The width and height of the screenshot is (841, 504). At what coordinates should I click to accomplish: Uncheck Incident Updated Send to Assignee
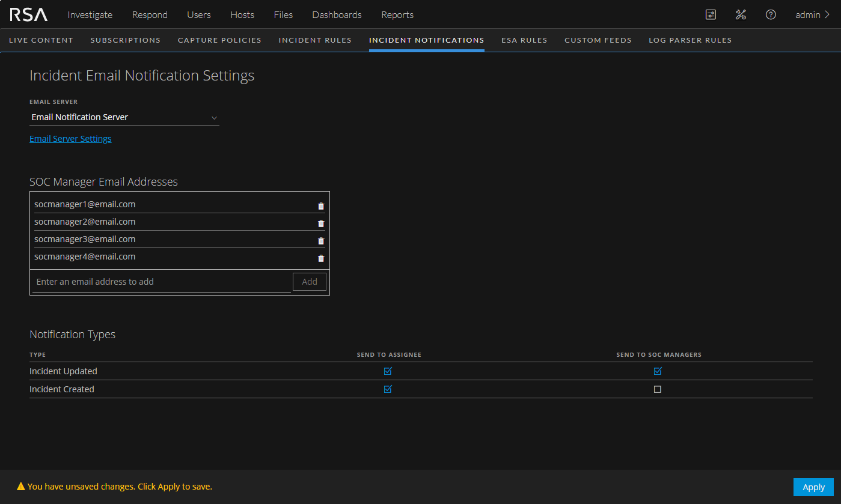[388, 371]
